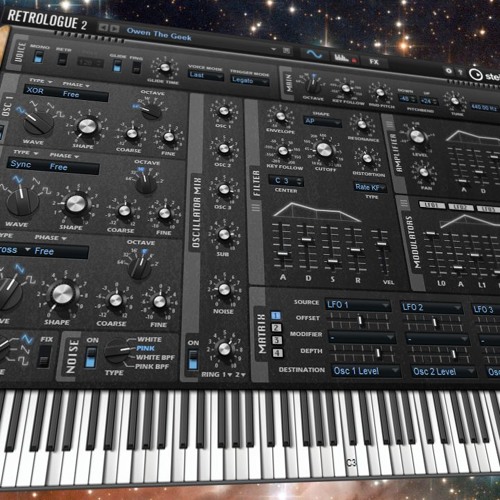Click the Offset slider under LFO 1
This screenshot has width=500, height=500.
[x=359, y=320]
